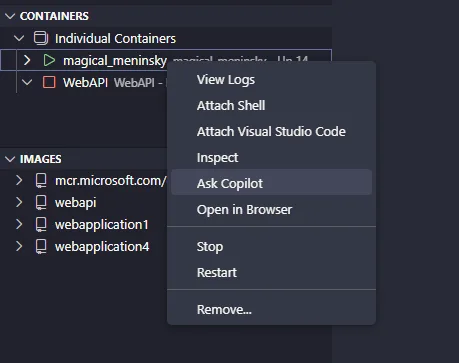The image size is (459, 363).
Task: Select Stop in the context menu
Action: coord(271,247)
